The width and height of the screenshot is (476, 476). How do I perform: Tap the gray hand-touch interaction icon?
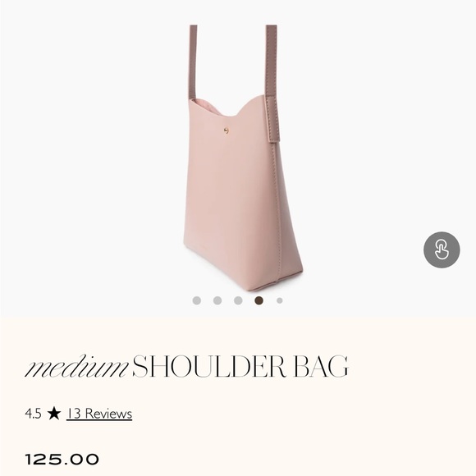click(x=442, y=249)
